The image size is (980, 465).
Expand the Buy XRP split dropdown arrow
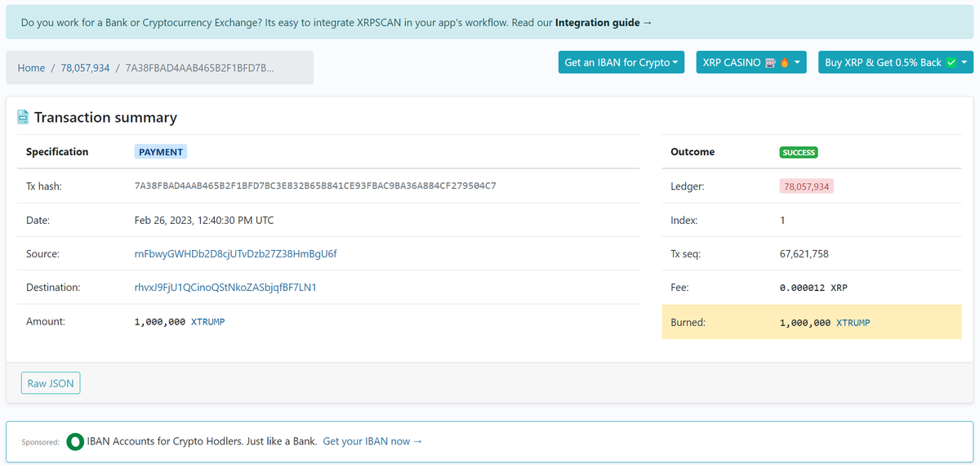(x=966, y=62)
